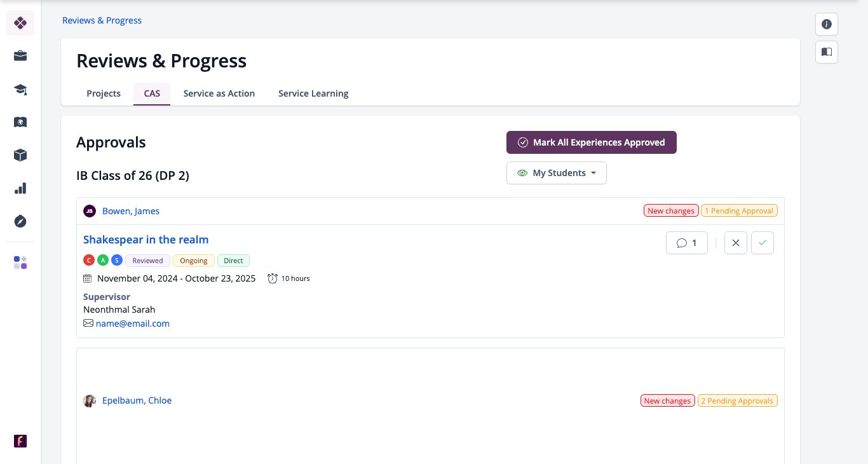Click the compass icon in sidebar

(20, 221)
